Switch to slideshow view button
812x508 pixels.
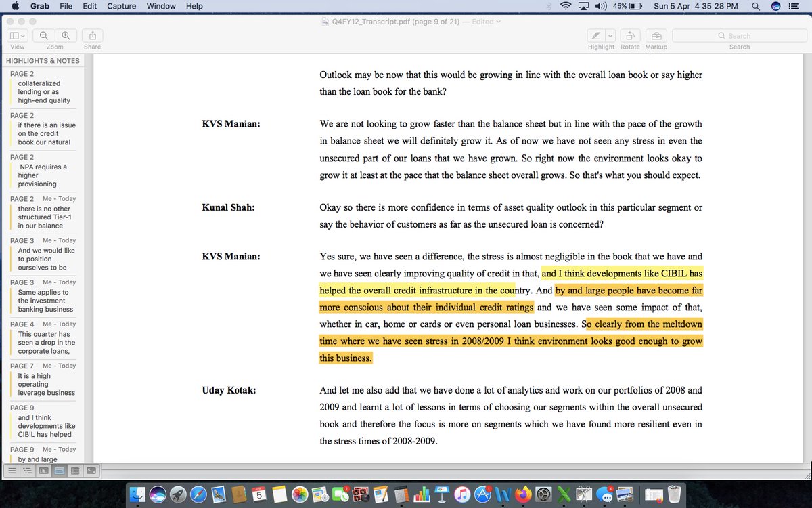click(43, 469)
